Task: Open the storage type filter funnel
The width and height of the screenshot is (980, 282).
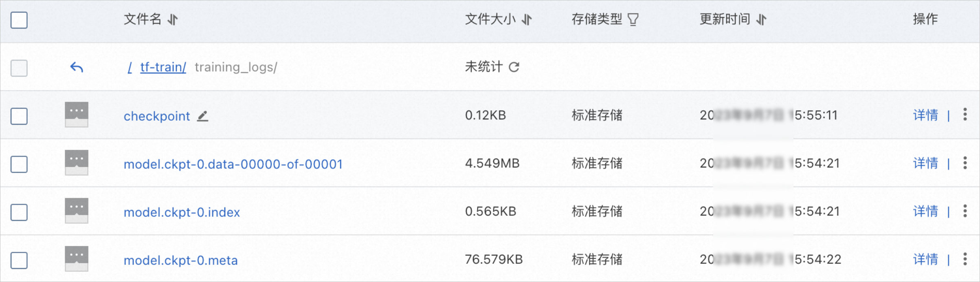Action: 633,19
